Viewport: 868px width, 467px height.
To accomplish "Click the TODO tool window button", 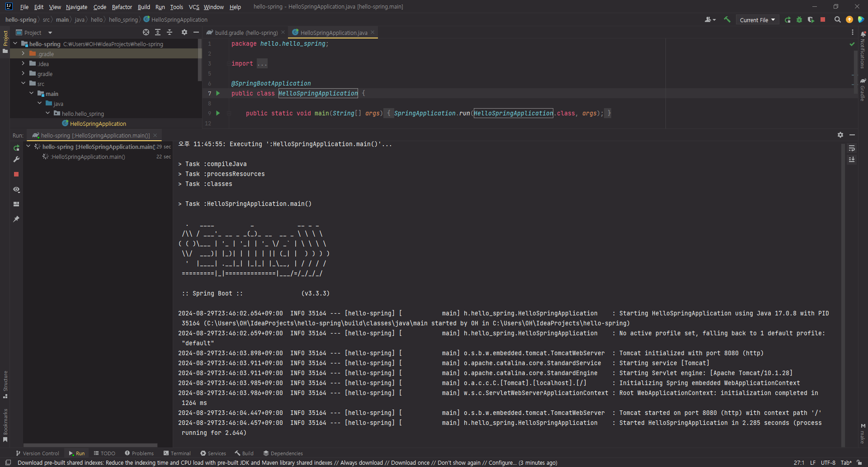I will tap(104, 453).
